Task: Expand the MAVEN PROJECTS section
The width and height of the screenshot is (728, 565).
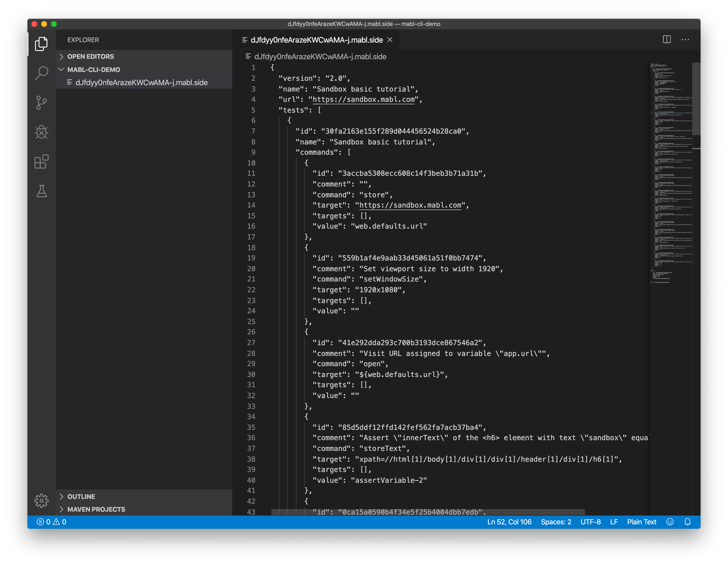Action: pos(96,509)
